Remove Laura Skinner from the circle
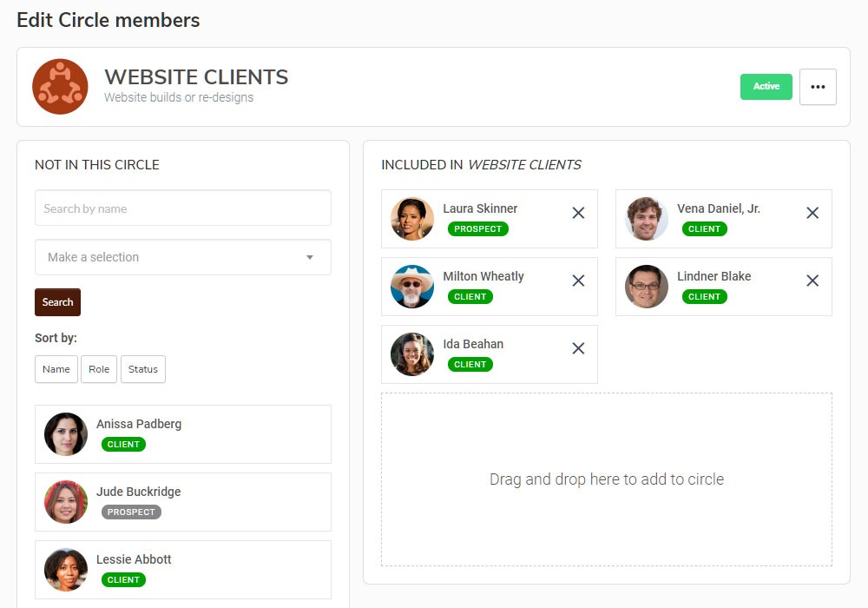Viewport: 868px width, 608px height. tap(578, 213)
